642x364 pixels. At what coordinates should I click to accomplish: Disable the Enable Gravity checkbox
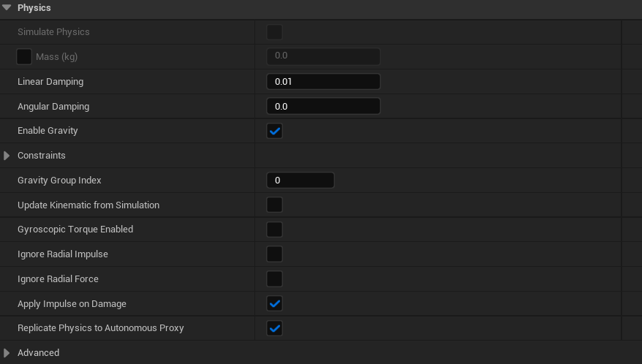coord(275,132)
